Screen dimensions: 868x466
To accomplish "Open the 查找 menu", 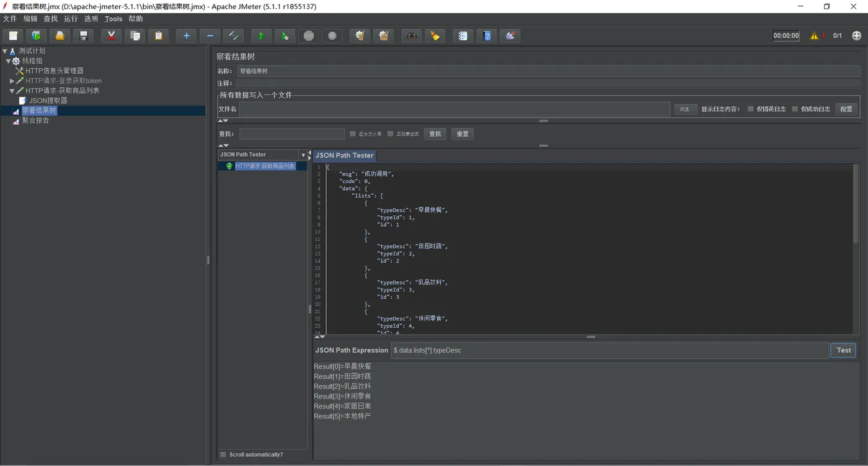I will 51,19.
